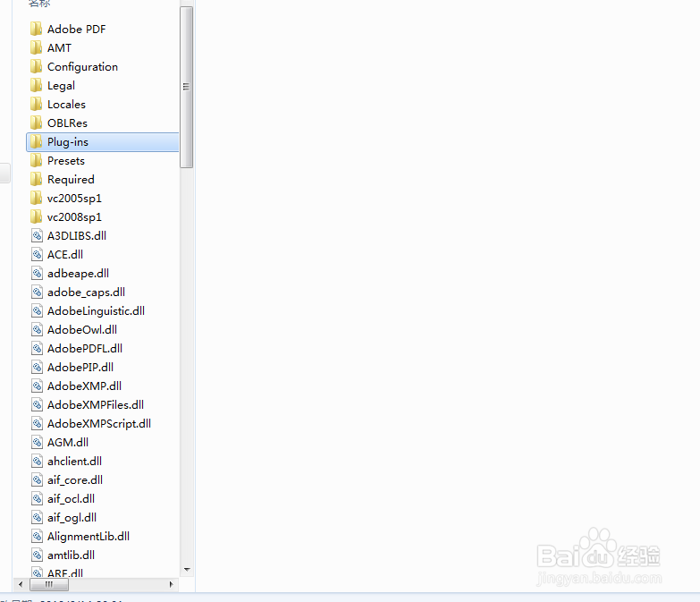Click the highlighted "Plug-ins" folder name

pyautogui.click(x=68, y=142)
